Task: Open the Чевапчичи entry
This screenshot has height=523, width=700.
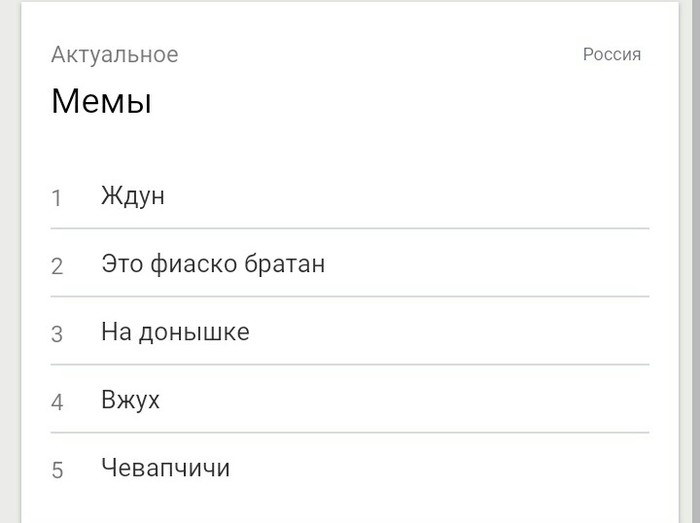Action: [165, 468]
